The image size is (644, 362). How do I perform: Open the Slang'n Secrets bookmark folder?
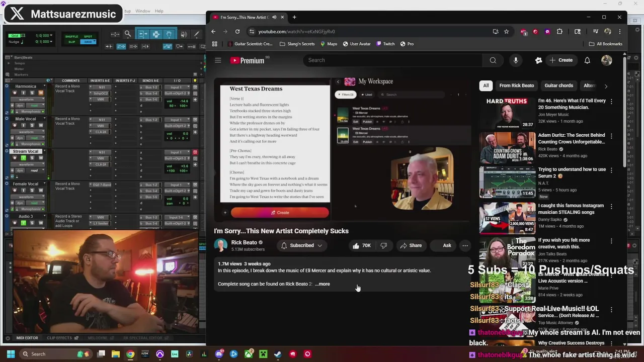coord(297,44)
